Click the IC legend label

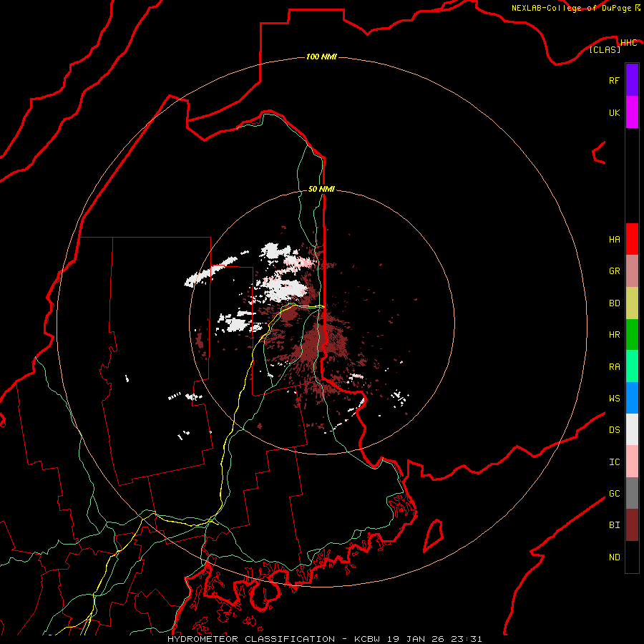point(614,462)
